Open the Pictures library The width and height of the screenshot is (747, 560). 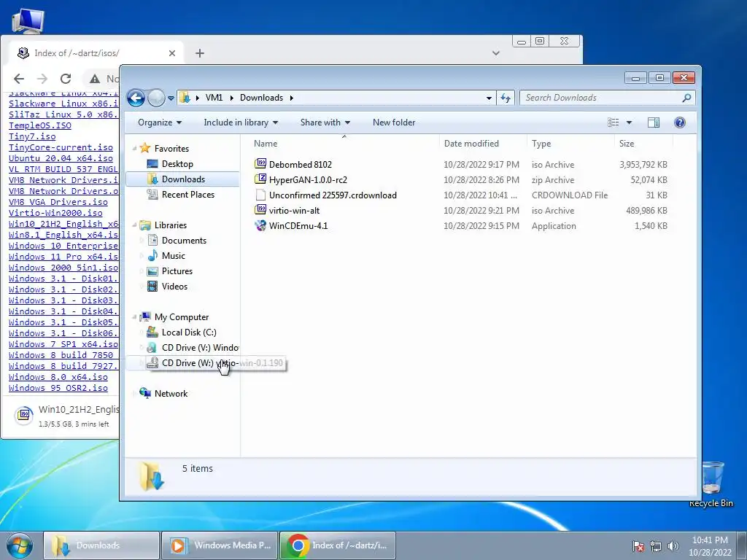[x=177, y=271]
